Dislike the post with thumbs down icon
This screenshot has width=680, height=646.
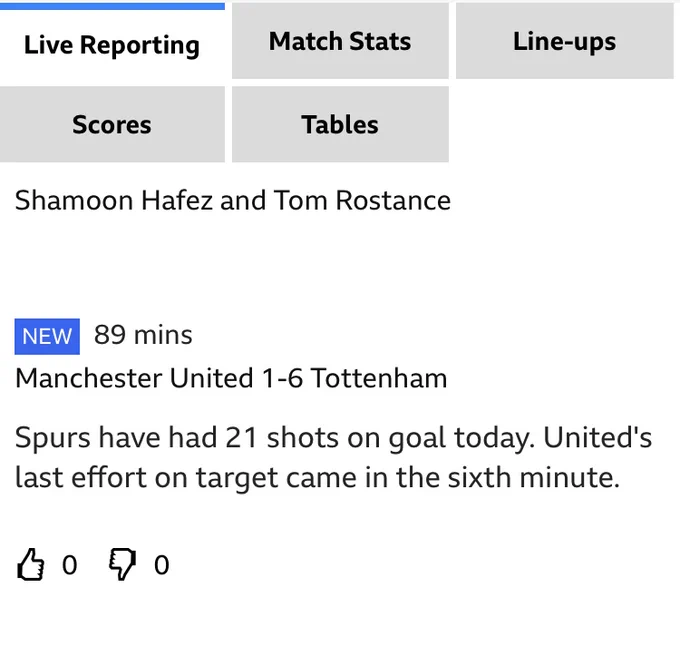(122, 564)
